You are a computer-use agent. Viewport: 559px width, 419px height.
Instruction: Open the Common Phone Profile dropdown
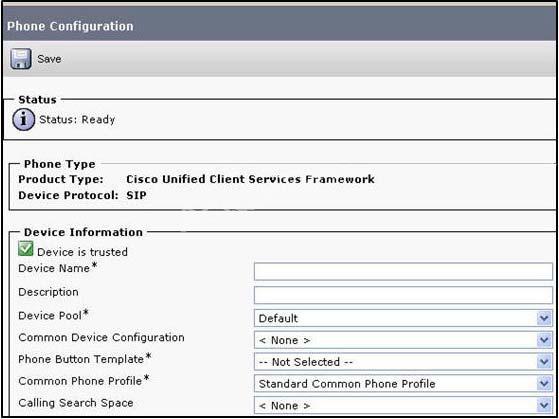(x=403, y=384)
